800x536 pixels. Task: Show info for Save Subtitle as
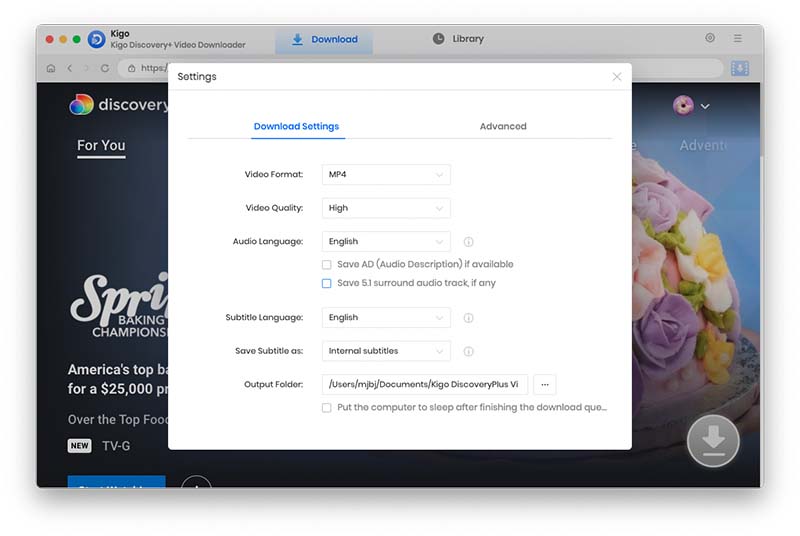coord(468,351)
